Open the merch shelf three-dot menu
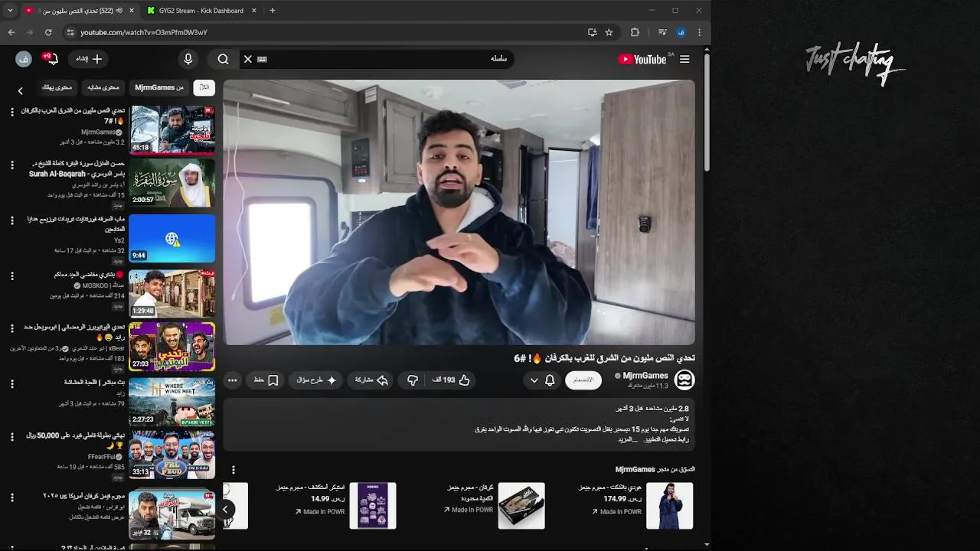The height and width of the screenshot is (551, 980). pos(233,469)
